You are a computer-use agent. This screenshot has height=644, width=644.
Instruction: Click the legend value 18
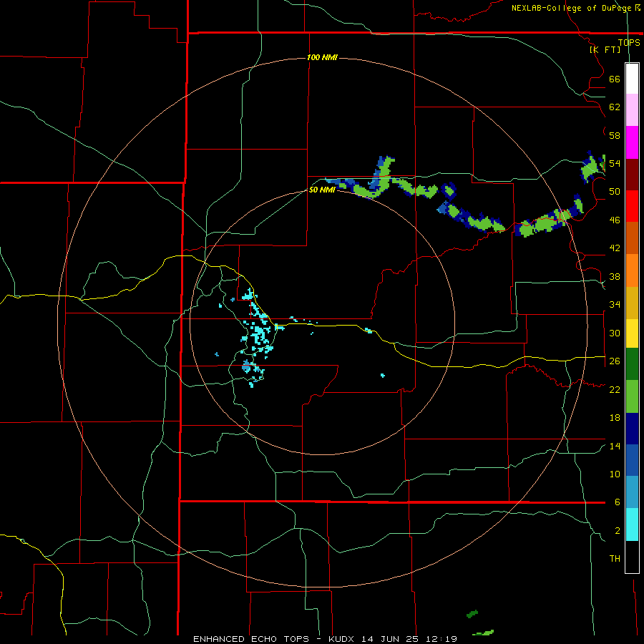pos(615,418)
